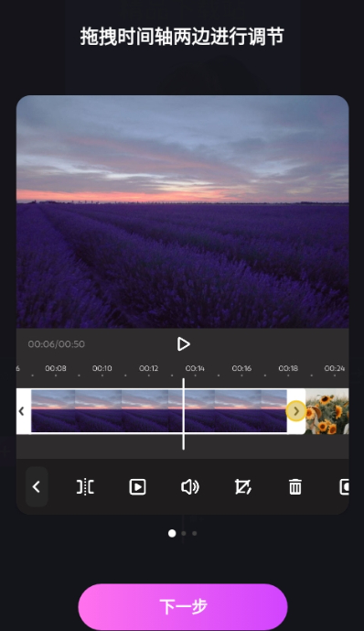Delete clip with trash can icon
364x631 pixels.
tap(295, 487)
